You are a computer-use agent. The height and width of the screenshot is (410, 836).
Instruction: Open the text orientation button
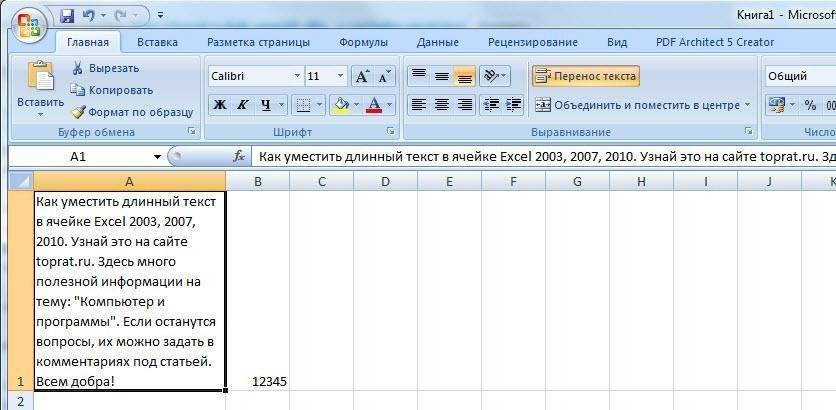pos(494,76)
